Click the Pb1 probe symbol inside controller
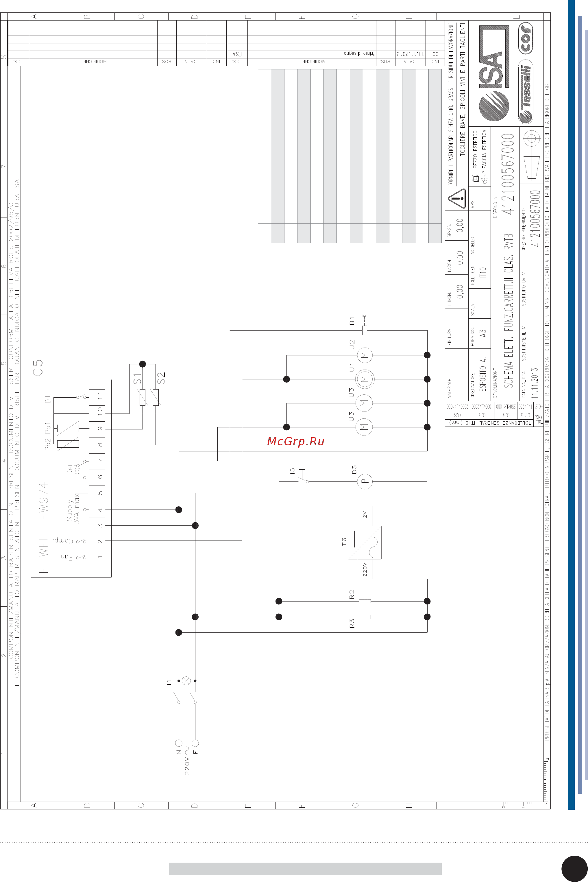The image size is (588, 882). click(x=68, y=428)
